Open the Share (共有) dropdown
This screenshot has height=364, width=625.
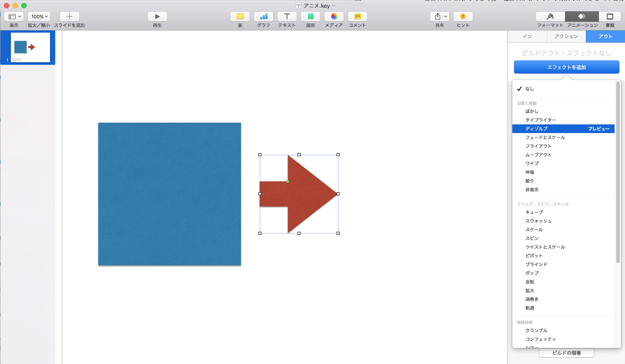coord(440,17)
